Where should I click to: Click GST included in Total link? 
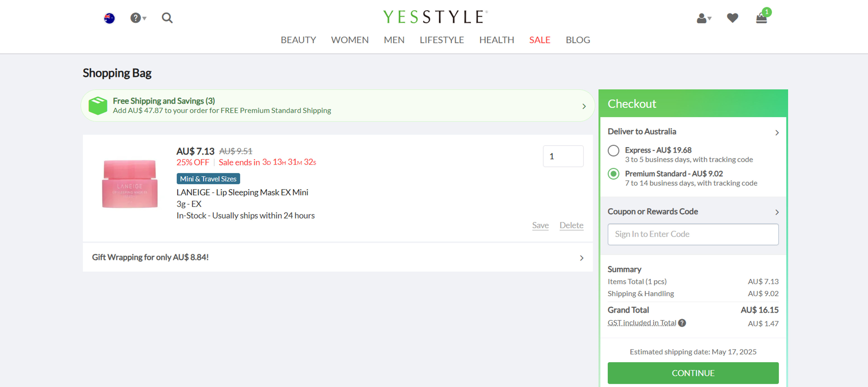click(x=642, y=323)
